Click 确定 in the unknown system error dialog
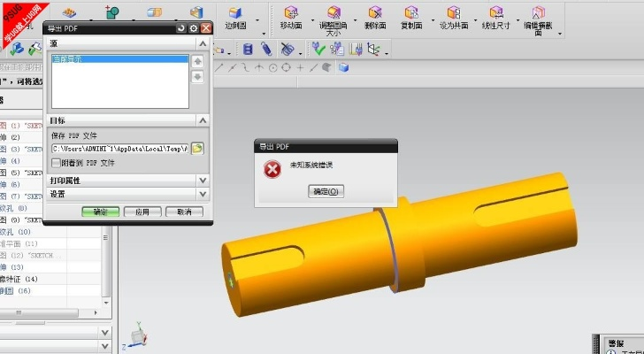The image size is (644, 354). [x=326, y=191]
